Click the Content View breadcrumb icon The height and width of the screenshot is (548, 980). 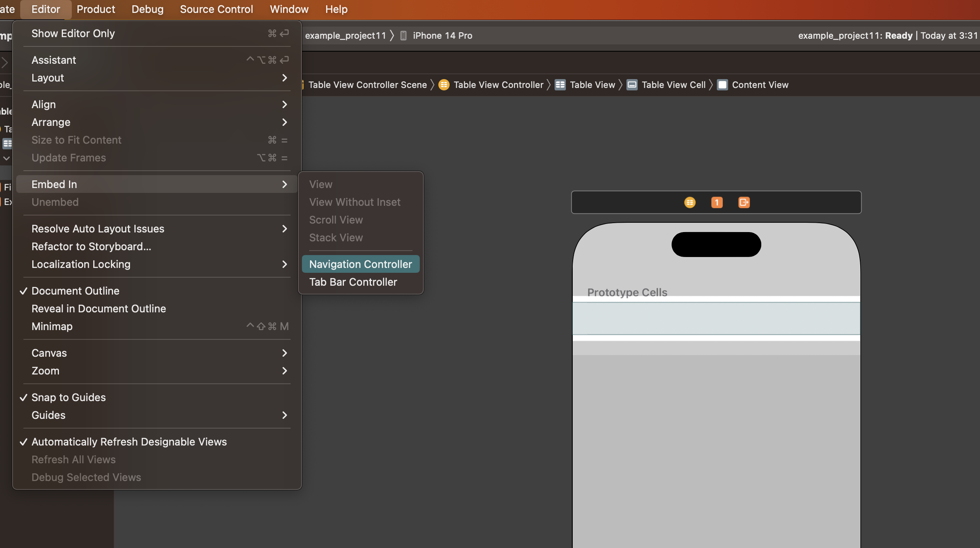point(722,85)
